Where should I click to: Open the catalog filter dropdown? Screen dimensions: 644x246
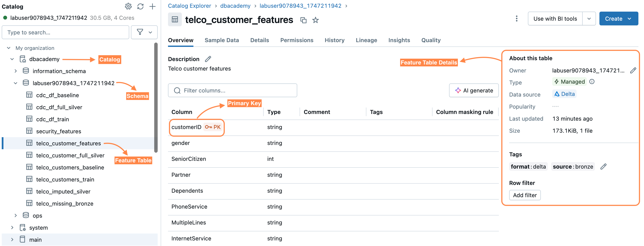point(144,32)
